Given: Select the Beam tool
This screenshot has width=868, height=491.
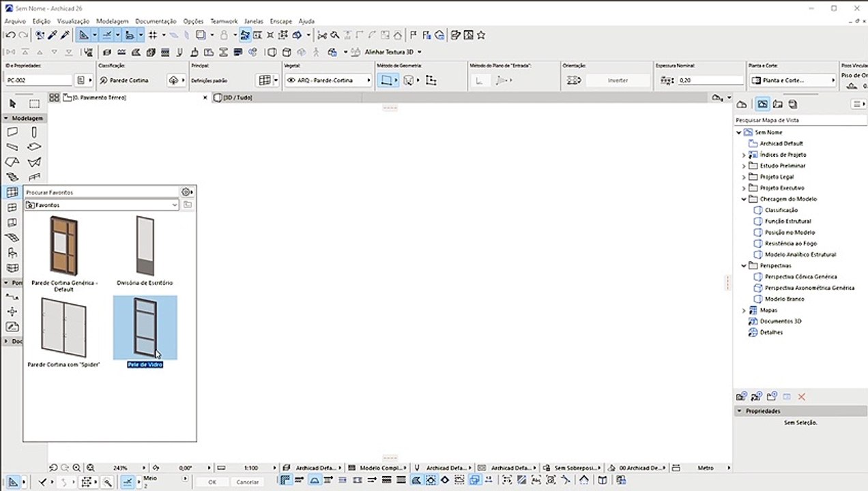Looking at the screenshot, I should coord(12,147).
